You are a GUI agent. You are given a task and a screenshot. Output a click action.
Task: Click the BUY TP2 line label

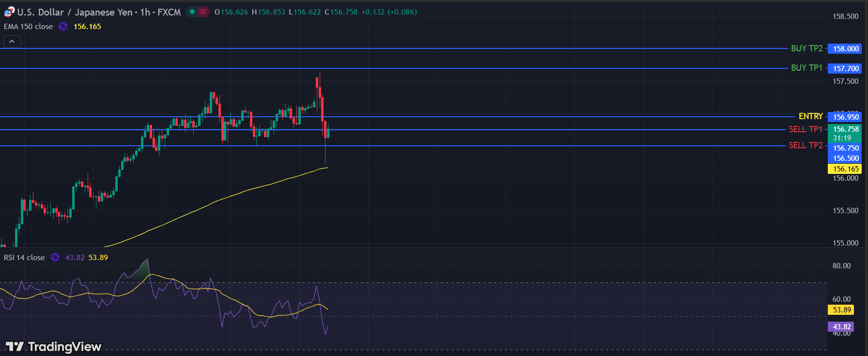pos(806,48)
